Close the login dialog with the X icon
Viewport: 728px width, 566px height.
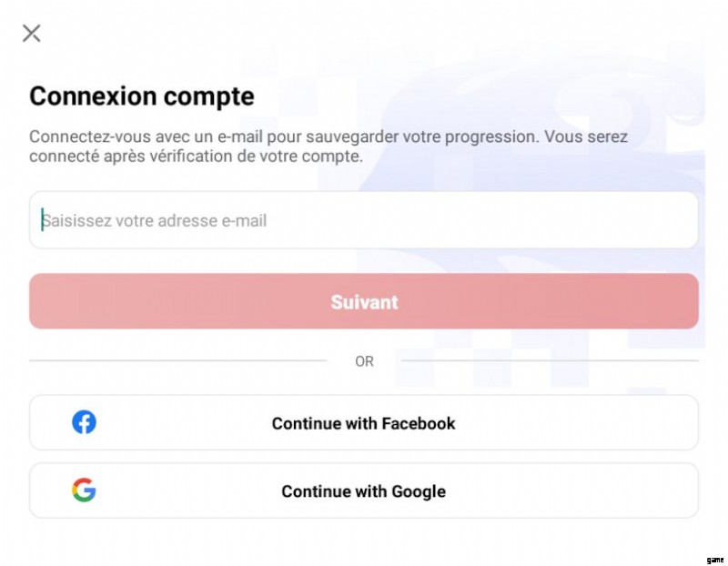click(32, 34)
